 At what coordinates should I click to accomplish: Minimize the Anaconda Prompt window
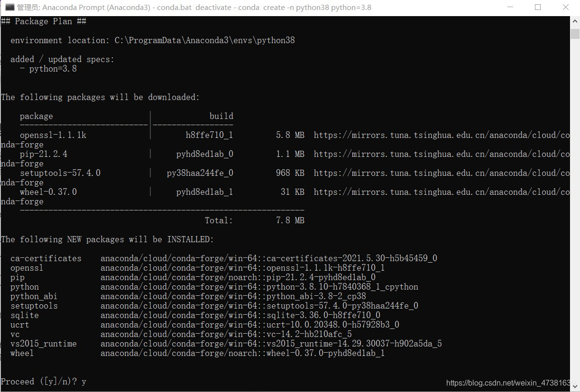click(510, 7)
